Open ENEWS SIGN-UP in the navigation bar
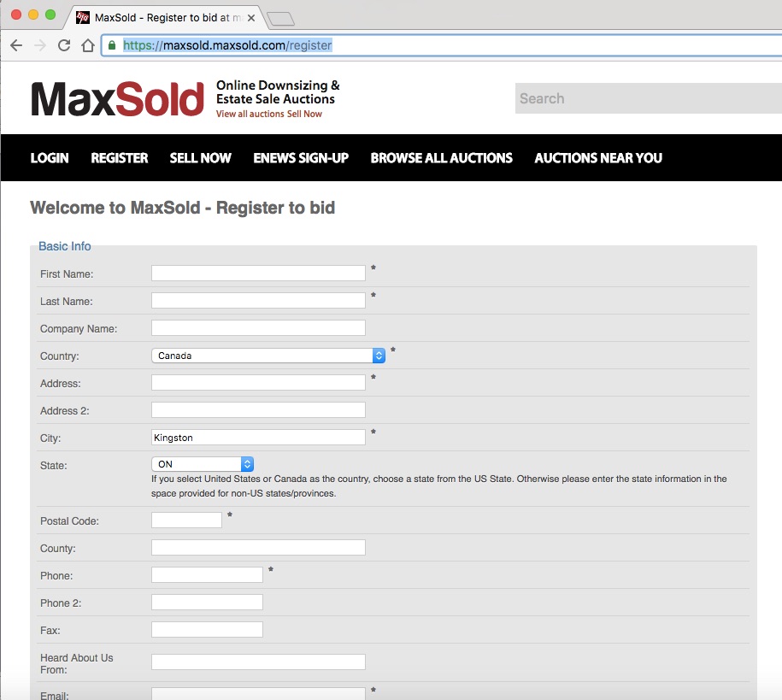782x700 pixels. point(301,158)
